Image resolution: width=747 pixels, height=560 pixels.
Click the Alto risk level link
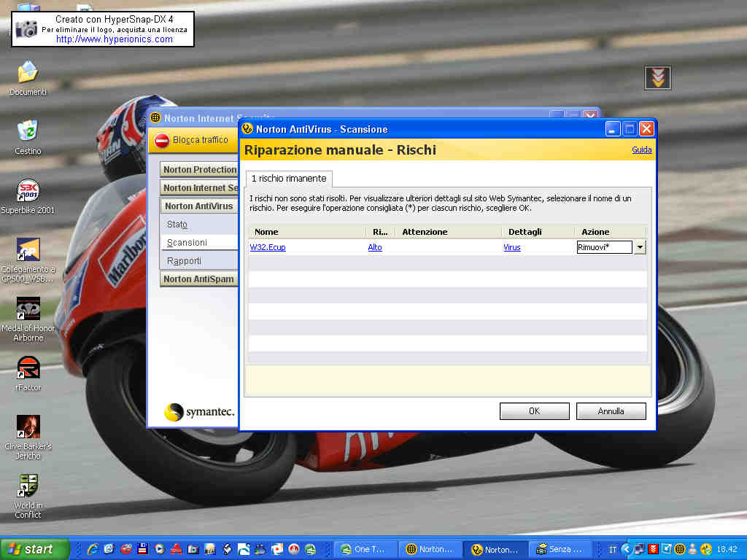click(x=375, y=247)
